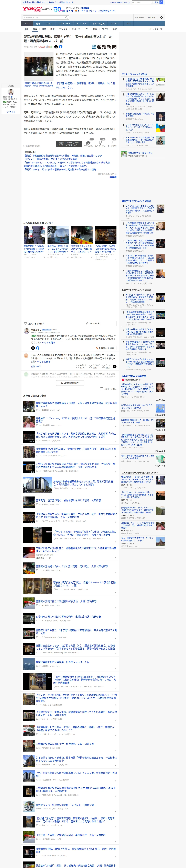186x868 pixels.
Task: Click the comment bubble icon beside コメント3518件
Action: (25, 323)
